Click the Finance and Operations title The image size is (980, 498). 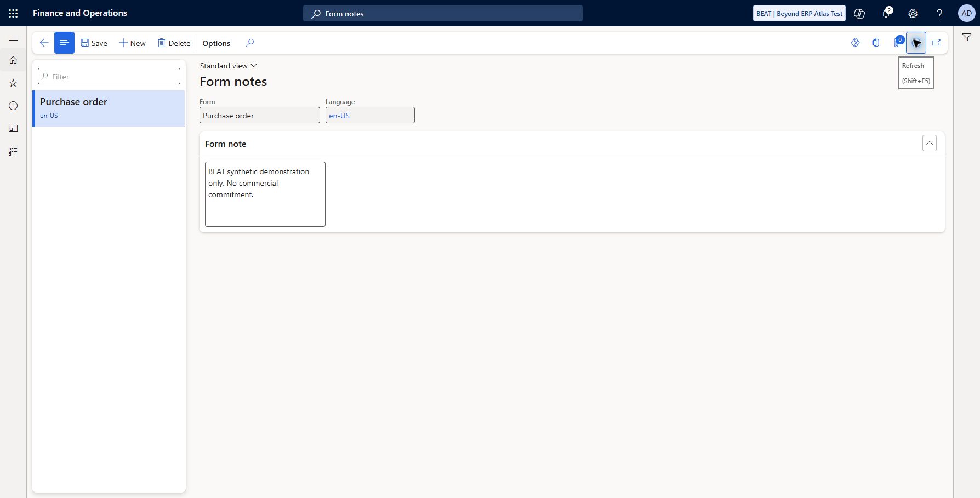tap(80, 13)
